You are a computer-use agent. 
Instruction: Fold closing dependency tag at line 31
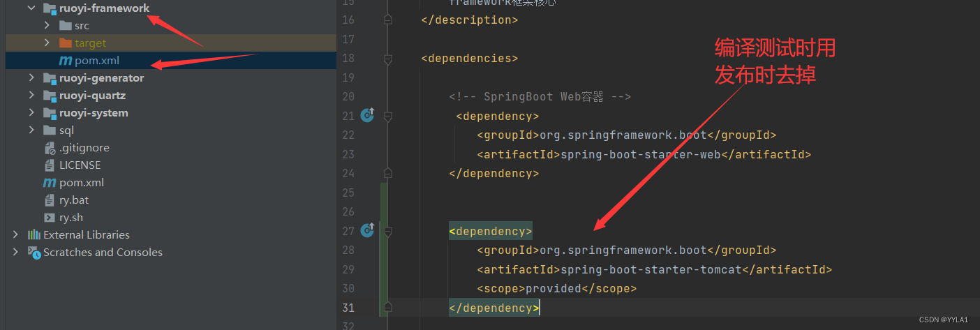(x=388, y=308)
